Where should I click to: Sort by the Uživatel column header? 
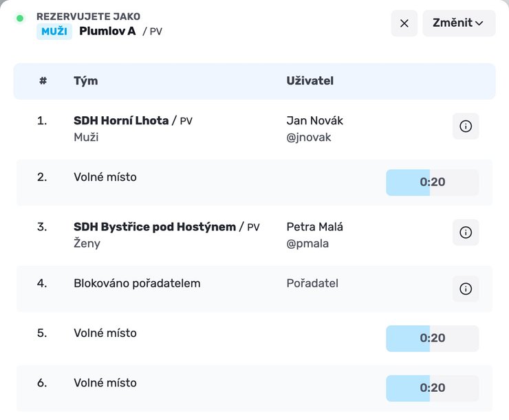(x=310, y=80)
